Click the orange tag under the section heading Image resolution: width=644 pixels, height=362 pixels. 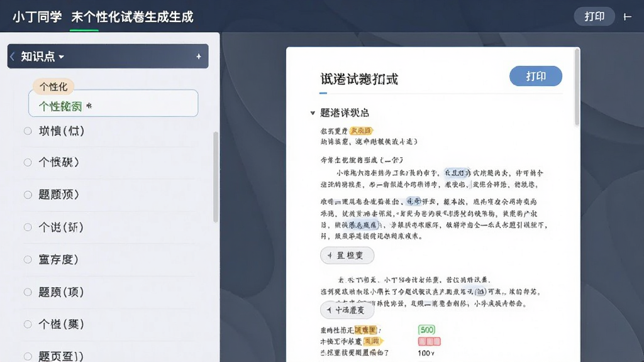(361, 131)
